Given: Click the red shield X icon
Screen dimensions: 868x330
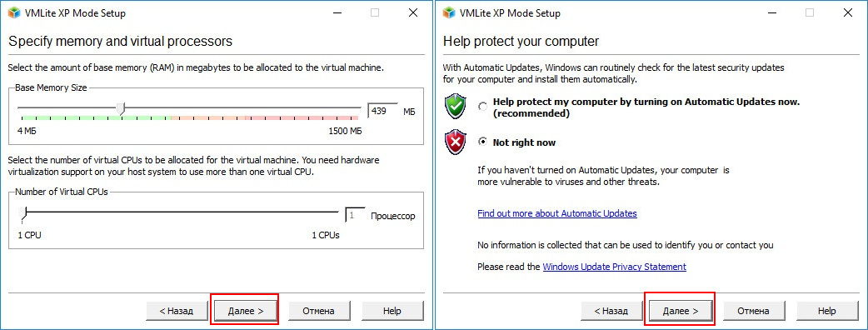Looking at the screenshot, I should (x=456, y=142).
